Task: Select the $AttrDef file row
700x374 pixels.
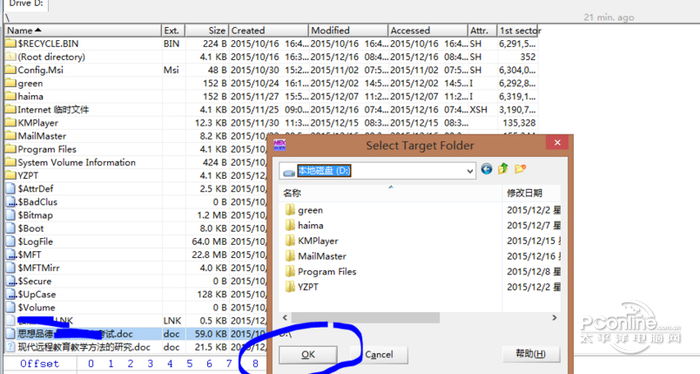Action: click(x=135, y=188)
